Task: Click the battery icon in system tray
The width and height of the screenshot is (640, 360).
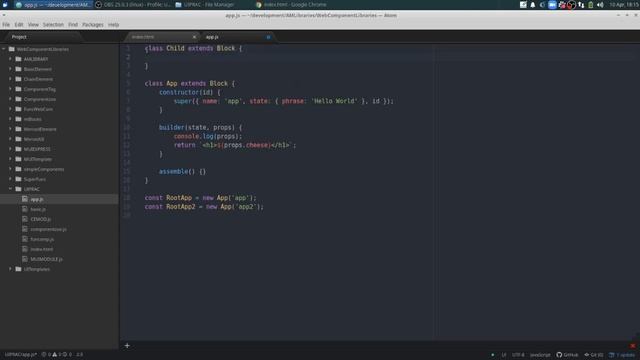Action: (x=591, y=5)
